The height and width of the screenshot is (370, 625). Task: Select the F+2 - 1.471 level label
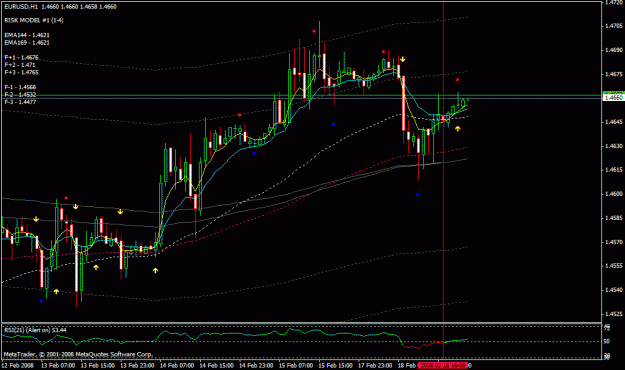[20, 65]
